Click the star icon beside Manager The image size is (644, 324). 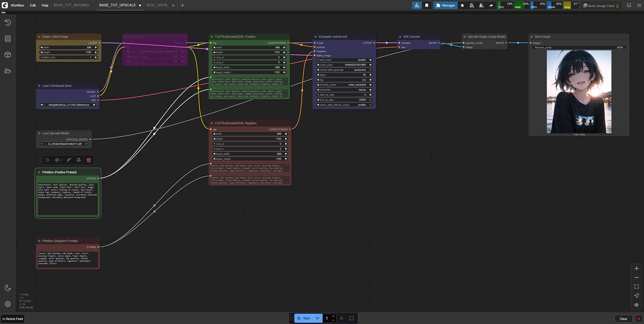tap(462, 5)
